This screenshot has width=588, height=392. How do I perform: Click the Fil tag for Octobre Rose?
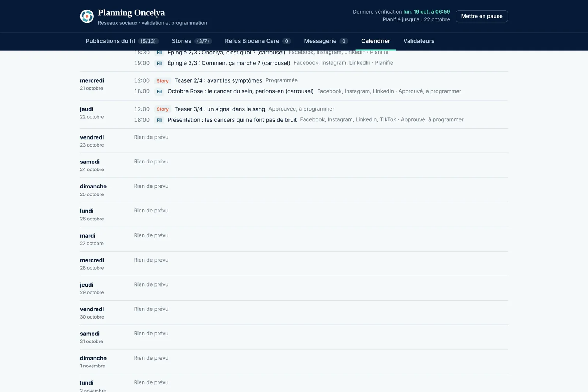[x=159, y=91]
